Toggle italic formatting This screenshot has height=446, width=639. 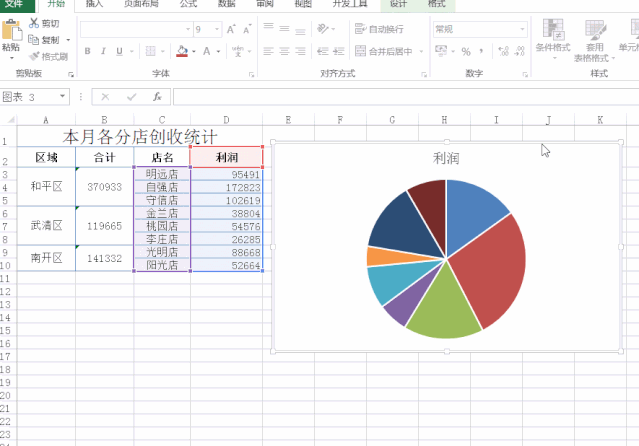click(x=103, y=51)
